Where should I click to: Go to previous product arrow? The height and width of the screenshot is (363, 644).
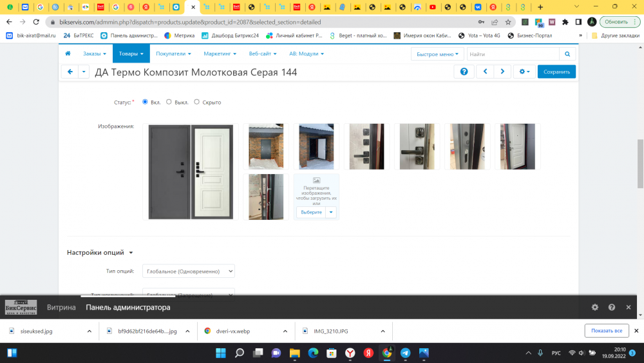click(x=485, y=72)
